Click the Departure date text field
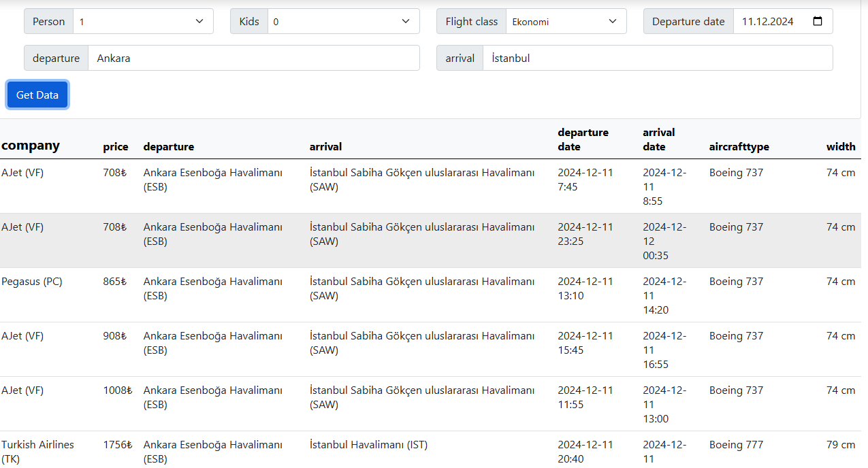The image size is (868, 468). (x=768, y=21)
